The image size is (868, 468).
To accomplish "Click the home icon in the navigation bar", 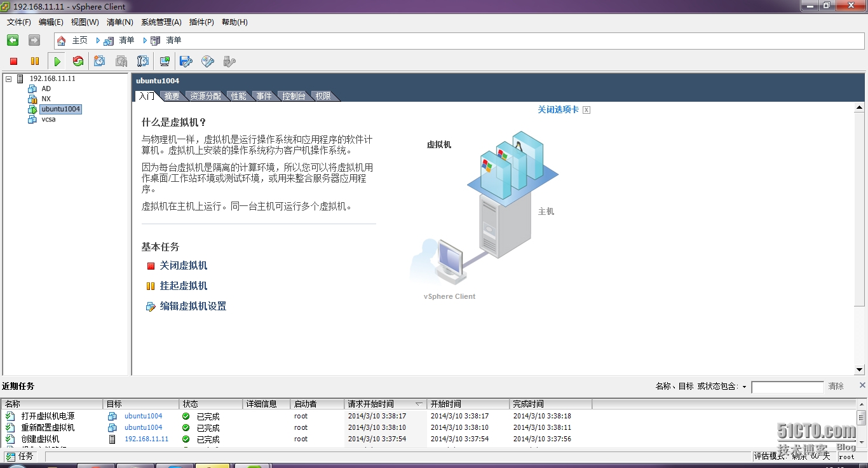I will (x=62, y=41).
